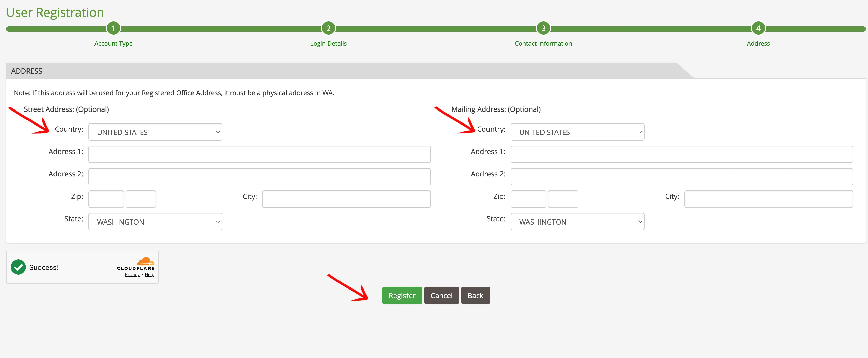Open Cloudflare Help link
Screen dimensions: 868x358
tap(149, 274)
